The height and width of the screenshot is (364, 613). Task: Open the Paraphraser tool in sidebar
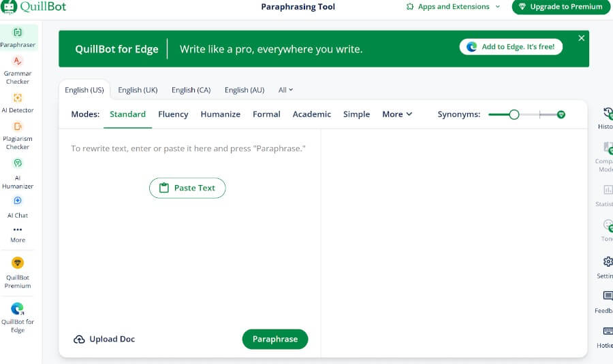(18, 37)
